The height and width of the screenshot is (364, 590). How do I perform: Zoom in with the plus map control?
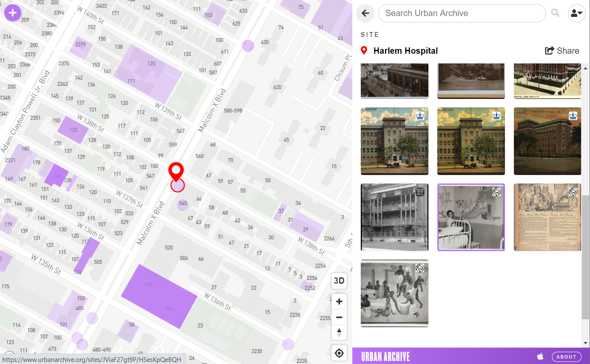click(x=339, y=301)
